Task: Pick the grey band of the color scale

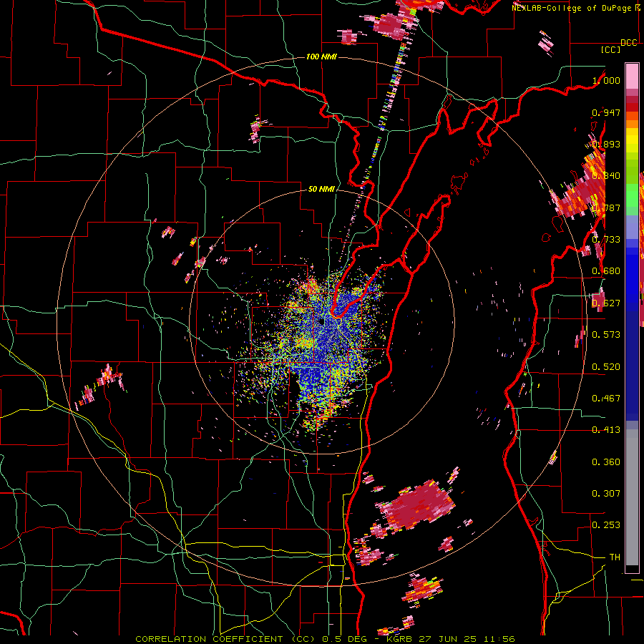Action: pos(632,497)
